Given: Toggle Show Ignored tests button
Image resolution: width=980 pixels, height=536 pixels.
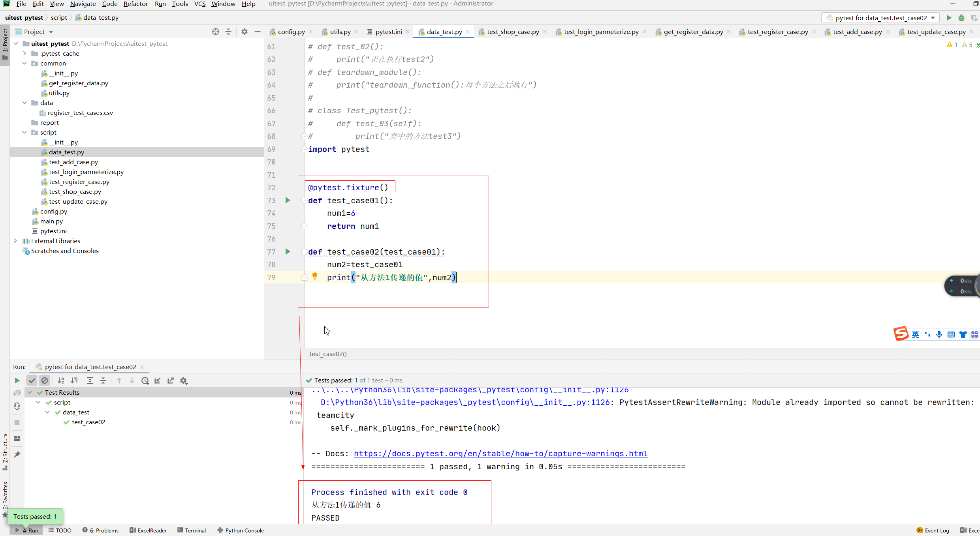Looking at the screenshot, I should tap(45, 380).
